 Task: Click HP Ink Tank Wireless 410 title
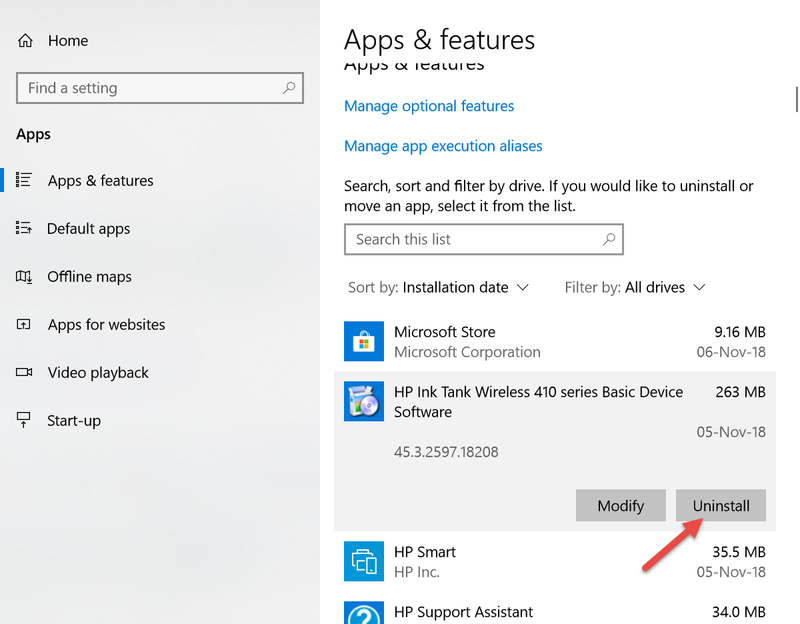pos(538,402)
